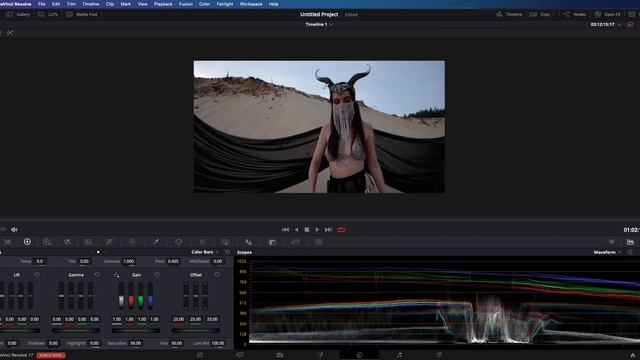Switch to the Color page tab
Screen dimensions: 640x360
[359, 355]
